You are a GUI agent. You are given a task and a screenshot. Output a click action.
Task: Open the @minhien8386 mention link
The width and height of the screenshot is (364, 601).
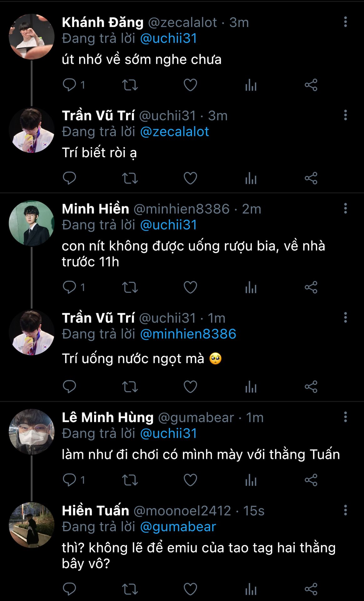[x=188, y=334]
